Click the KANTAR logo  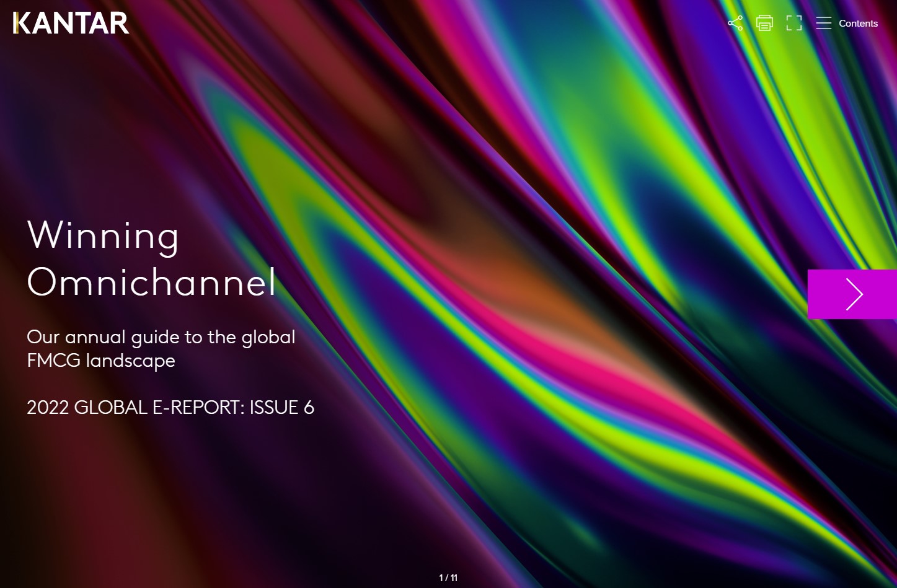pos(71,23)
